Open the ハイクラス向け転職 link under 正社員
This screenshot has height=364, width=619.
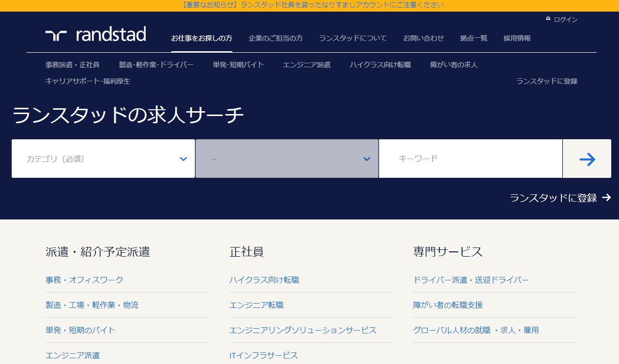click(x=264, y=280)
